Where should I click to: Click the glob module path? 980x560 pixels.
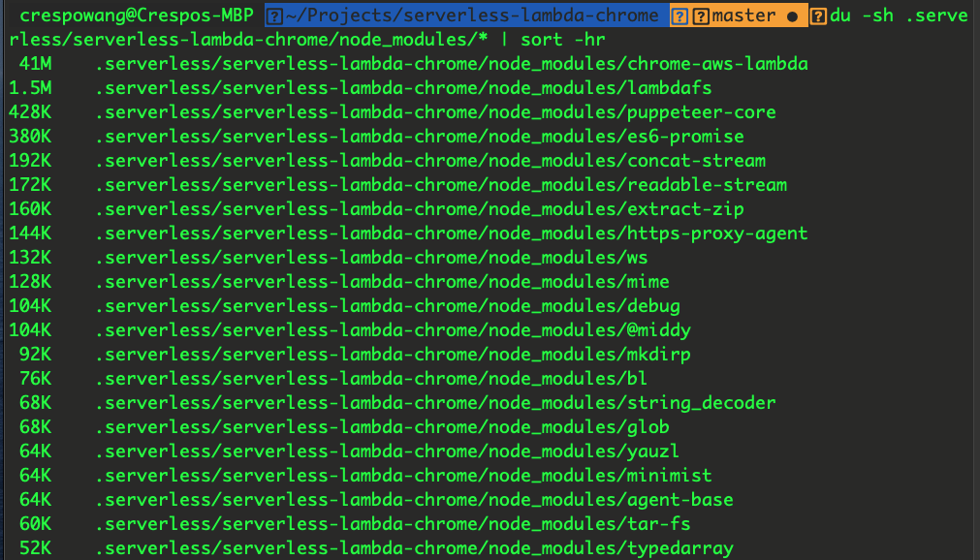point(382,427)
